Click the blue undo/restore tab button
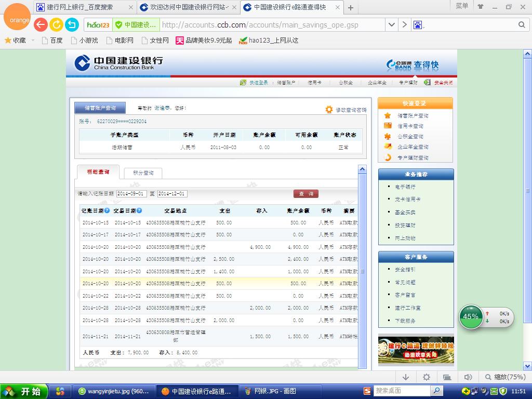This screenshot has width=532, height=399. tap(72, 24)
